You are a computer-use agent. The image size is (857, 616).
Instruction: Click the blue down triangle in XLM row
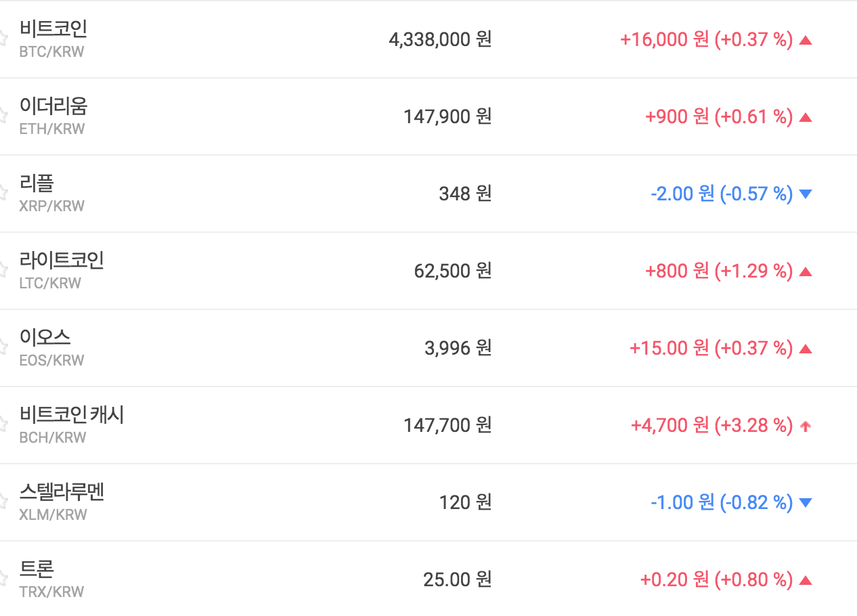805,503
